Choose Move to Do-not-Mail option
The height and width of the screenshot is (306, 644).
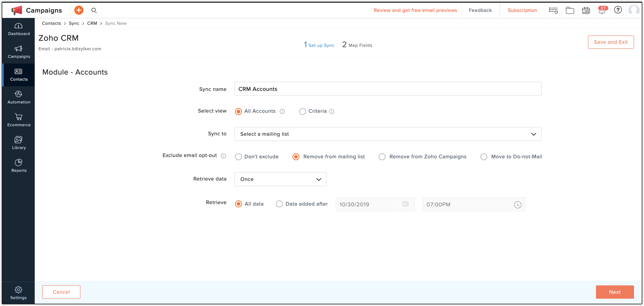(x=483, y=157)
